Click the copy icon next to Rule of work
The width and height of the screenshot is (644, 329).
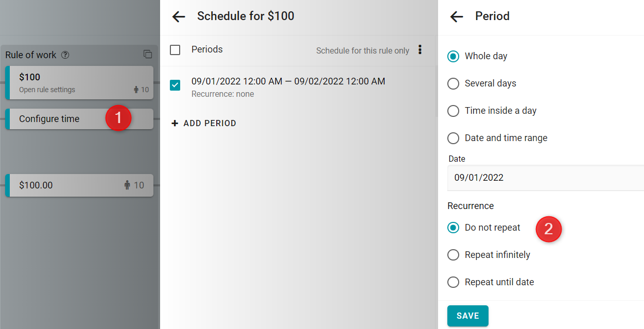148,55
